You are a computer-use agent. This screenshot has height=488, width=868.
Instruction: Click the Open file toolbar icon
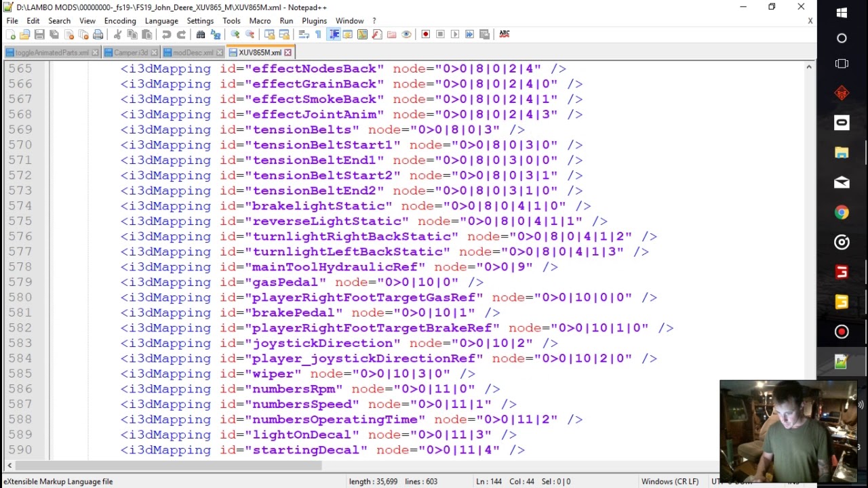coord(25,34)
